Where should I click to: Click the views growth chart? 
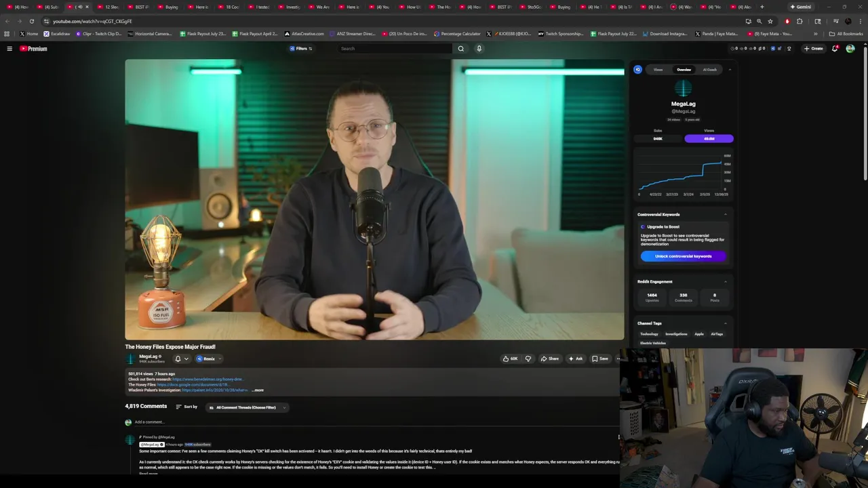tap(683, 174)
